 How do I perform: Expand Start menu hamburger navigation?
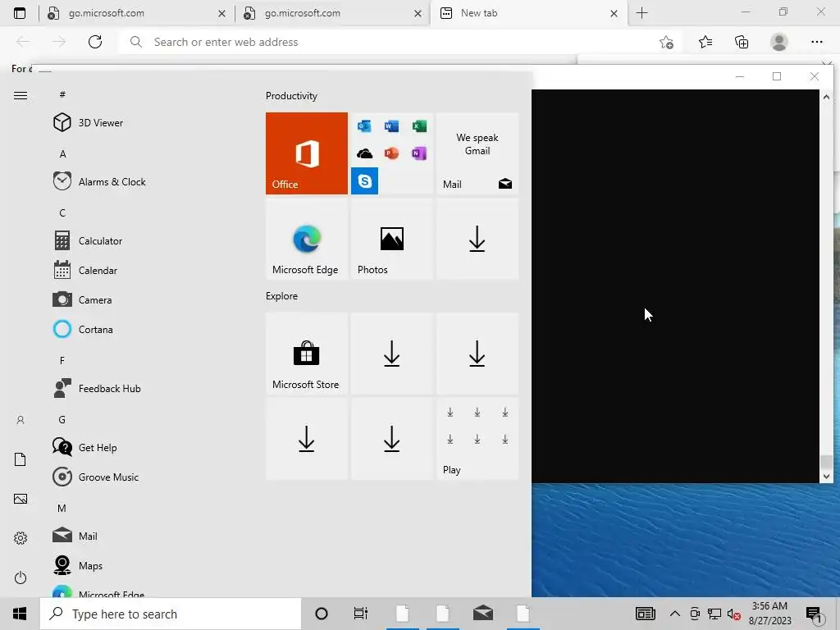tap(21, 95)
